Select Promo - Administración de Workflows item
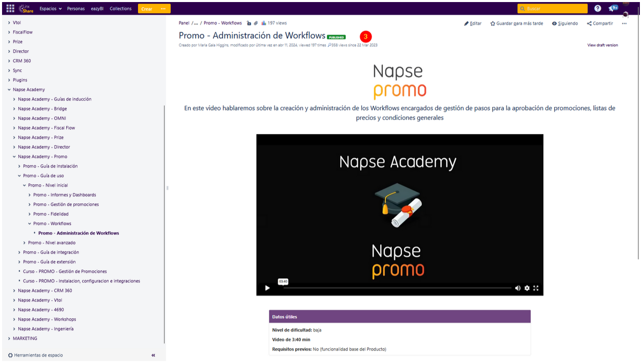Screen dimensions: 644x362 [79, 233]
